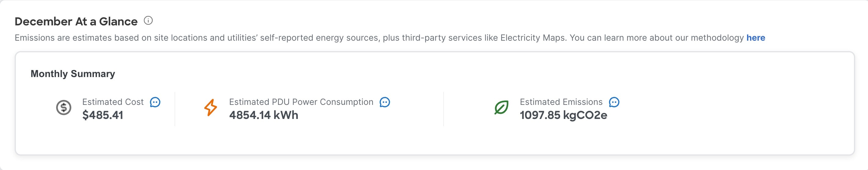
Task: Click the Monthly Summary title
Action: tap(73, 74)
